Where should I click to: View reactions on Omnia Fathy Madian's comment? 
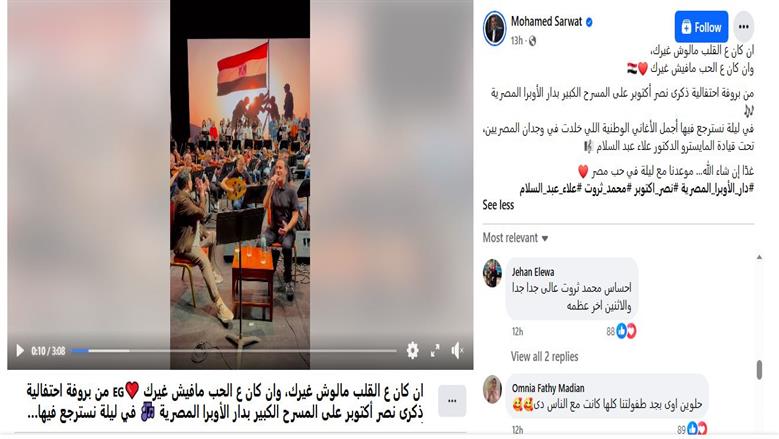(692, 429)
